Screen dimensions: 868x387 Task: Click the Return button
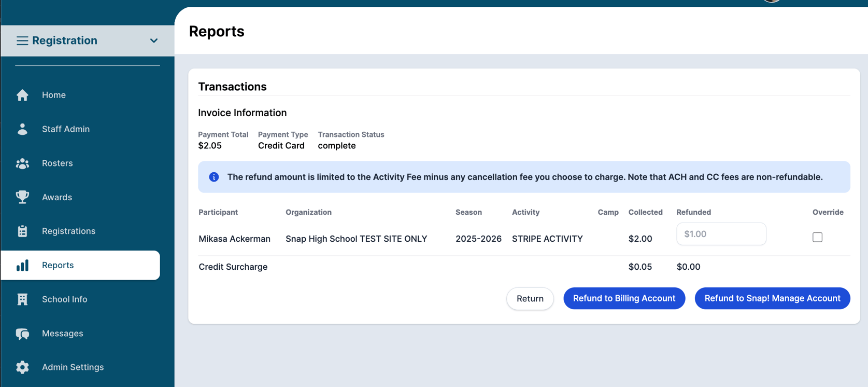530,298
